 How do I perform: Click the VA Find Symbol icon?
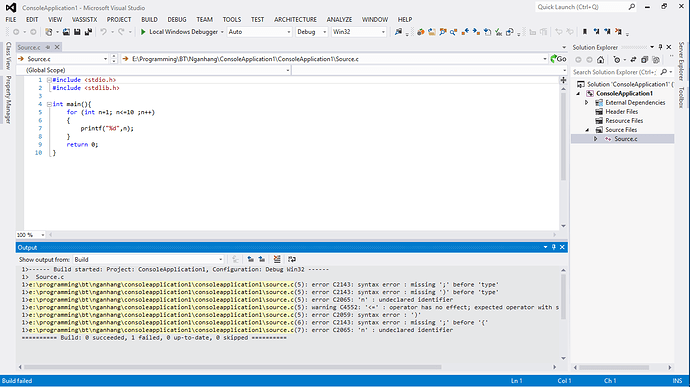pyautogui.click(x=443, y=32)
